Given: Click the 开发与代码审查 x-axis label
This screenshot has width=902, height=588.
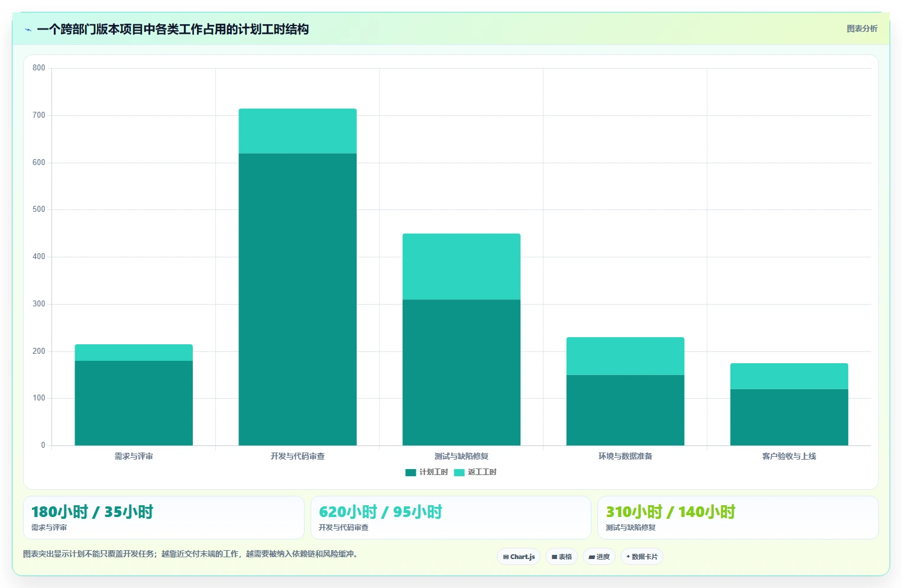Looking at the screenshot, I should (x=298, y=456).
